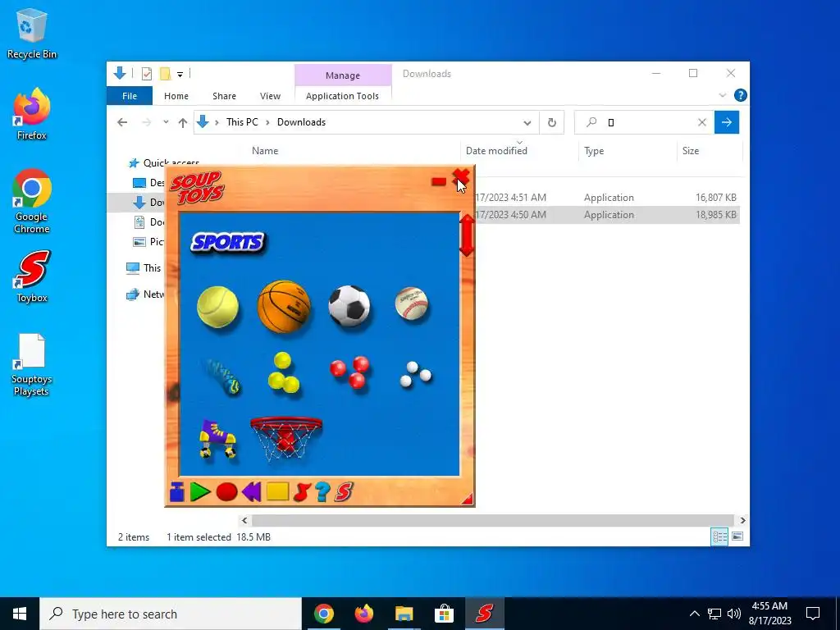The image size is (840, 630).
Task: Switch to large icons view
Action: [x=737, y=536]
